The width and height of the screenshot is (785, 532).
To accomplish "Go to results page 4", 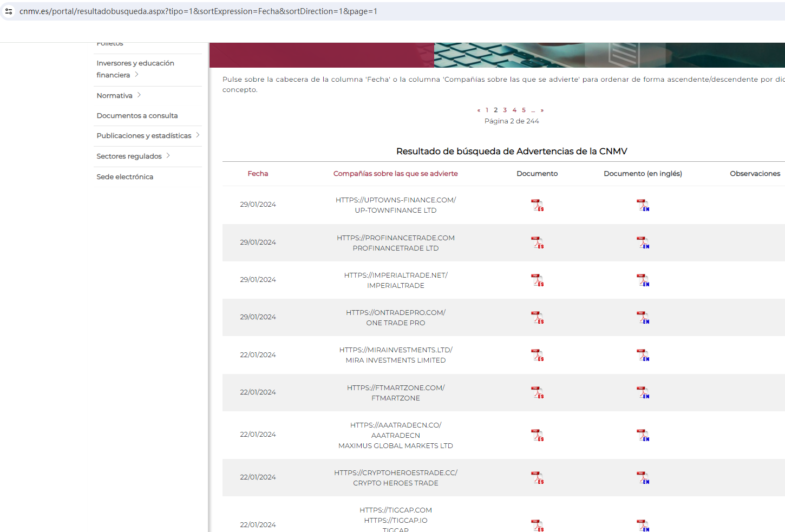I will (514, 110).
